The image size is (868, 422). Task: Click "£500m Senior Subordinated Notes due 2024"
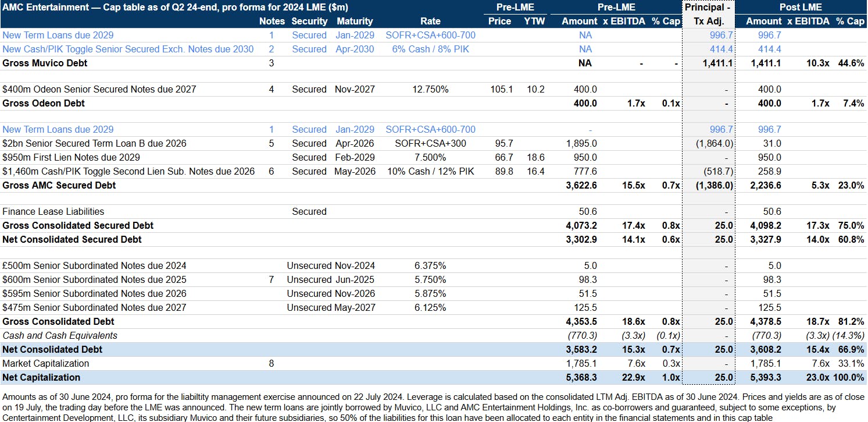click(94, 265)
